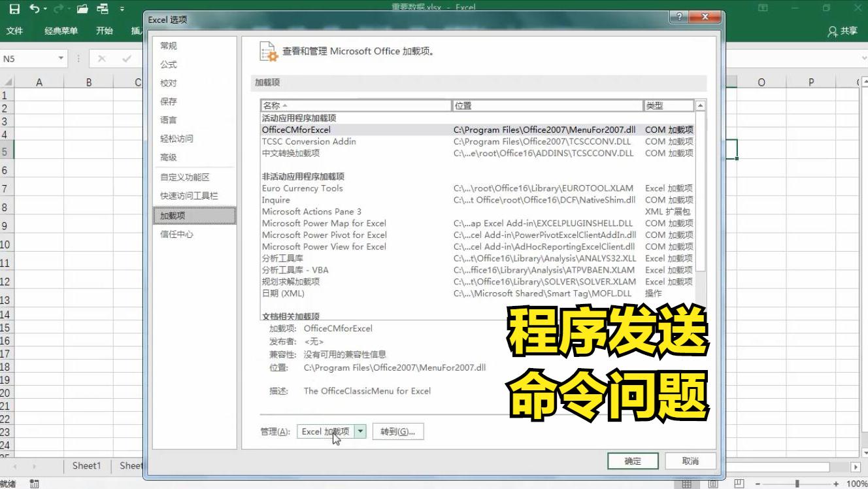This screenshot has width=868, height=489.
Task: Zoom in with the plus icon
Action: click(837, 483)
